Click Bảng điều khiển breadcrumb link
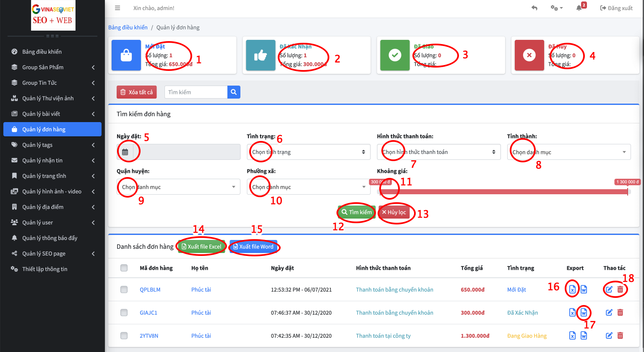This screenshot has height=352, width=644. coord(128,27)
